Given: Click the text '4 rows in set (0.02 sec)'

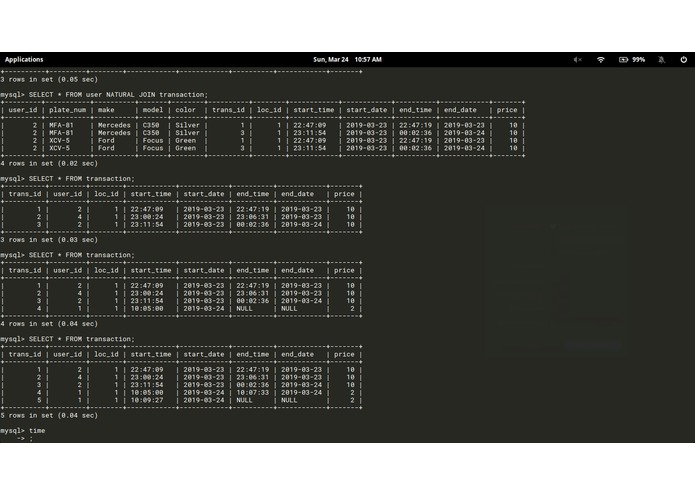Looking at the screenshot, I should [x=49, y=163].
